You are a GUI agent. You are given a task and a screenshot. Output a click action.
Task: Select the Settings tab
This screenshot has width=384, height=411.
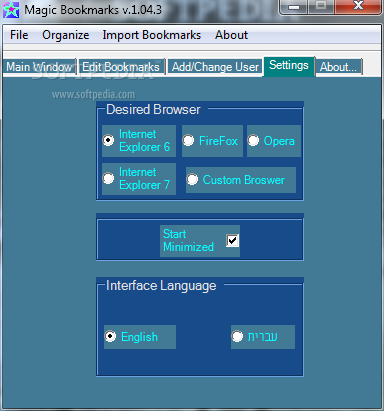pos(289,66)
